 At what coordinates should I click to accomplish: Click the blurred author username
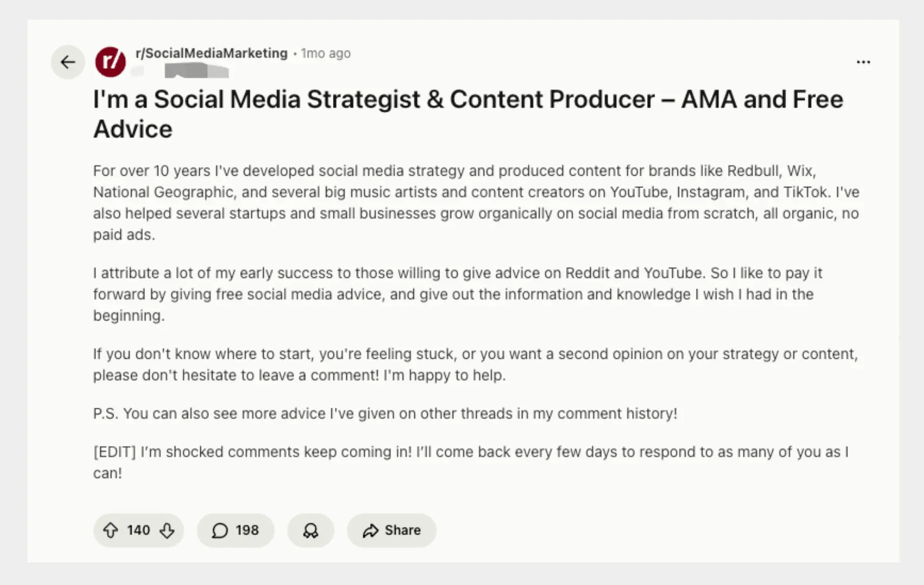[x=195, y=72]
